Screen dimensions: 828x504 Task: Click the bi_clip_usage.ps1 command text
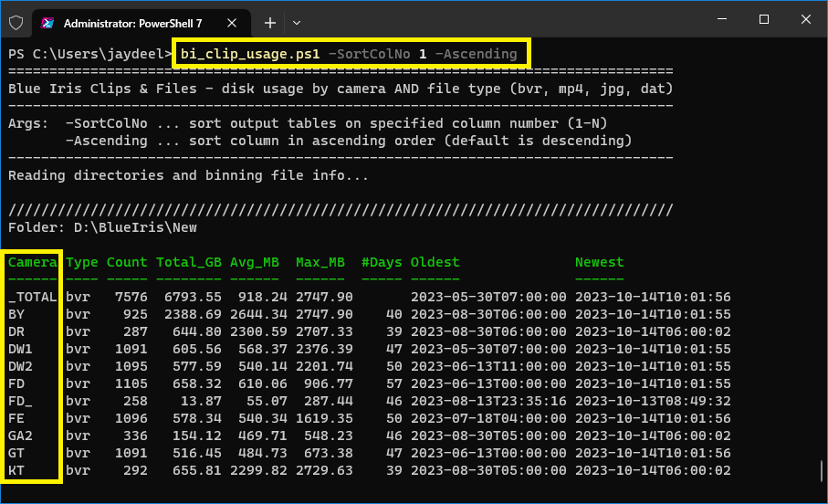point(250,54)
